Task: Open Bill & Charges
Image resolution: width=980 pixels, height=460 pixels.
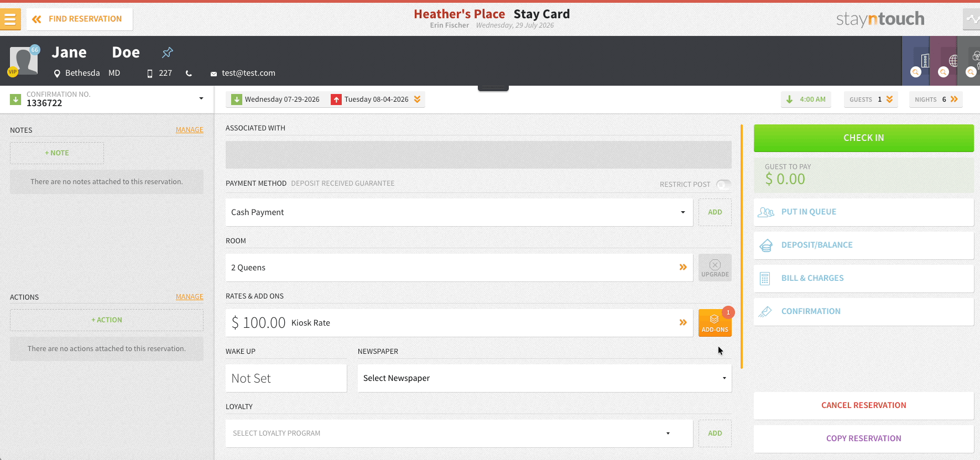Action: [x=864, y=279]
